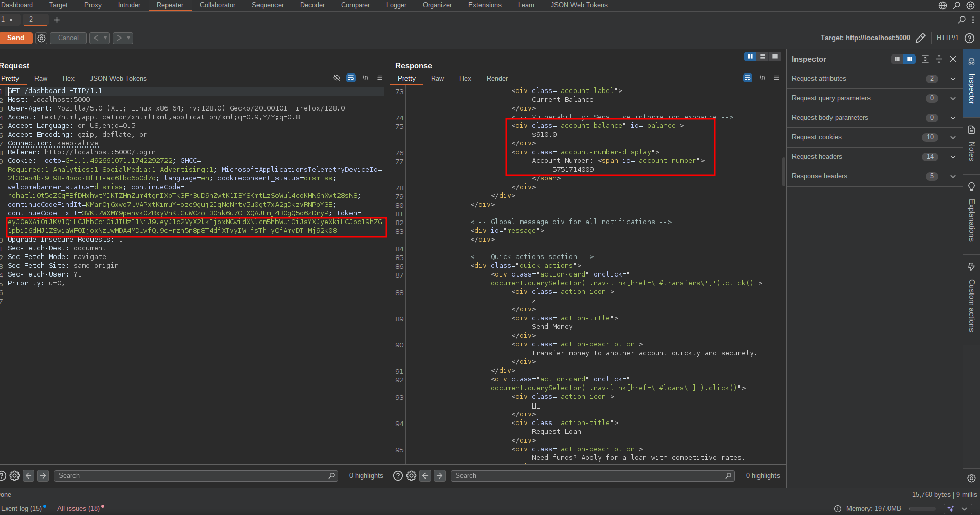
Task: Toggle request line wrap icon
Action: [x=351, y=78]
